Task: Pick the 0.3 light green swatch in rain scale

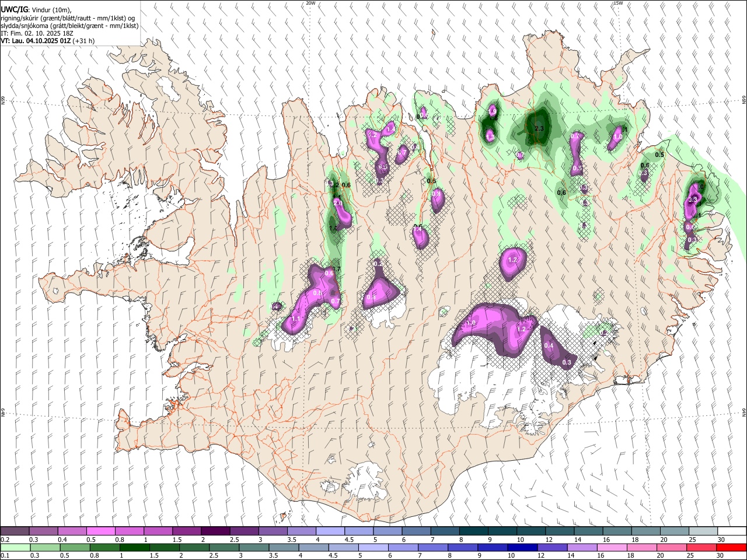Action: [45, 547]
